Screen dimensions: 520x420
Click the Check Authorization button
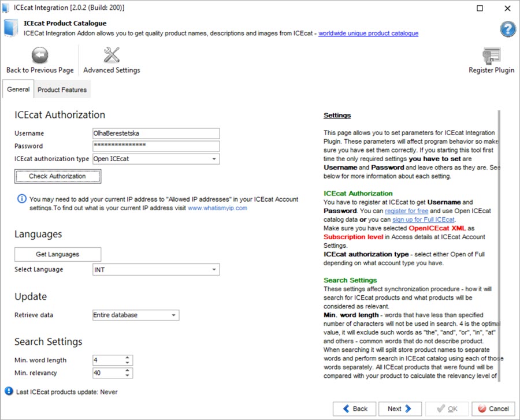58,176
